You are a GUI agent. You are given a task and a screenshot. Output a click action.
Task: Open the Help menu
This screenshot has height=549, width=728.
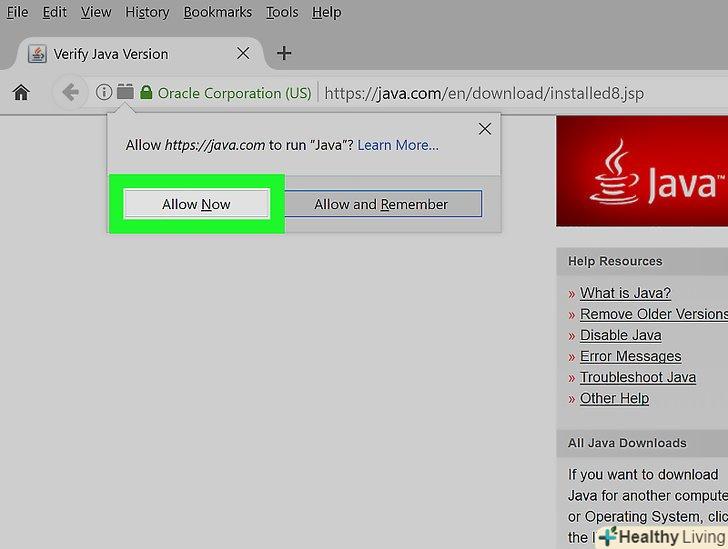click(326, 12)
